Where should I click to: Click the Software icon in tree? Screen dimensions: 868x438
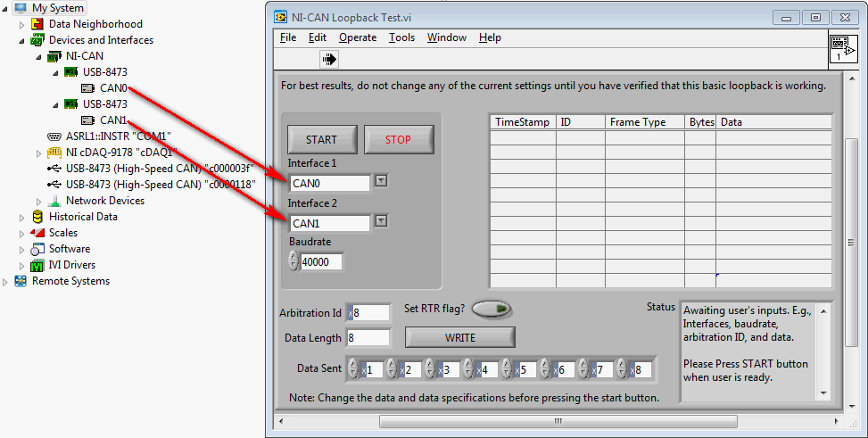pyautogui.click(x=37, y=249)
